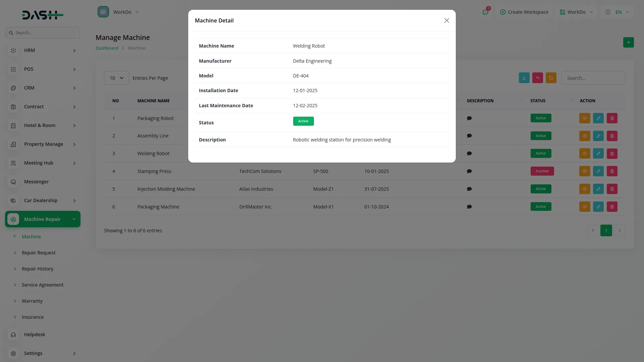Viewport: 644px width, 362px height.
Task: Open the messages chat icon in header
Action: [x=485, y=12]
